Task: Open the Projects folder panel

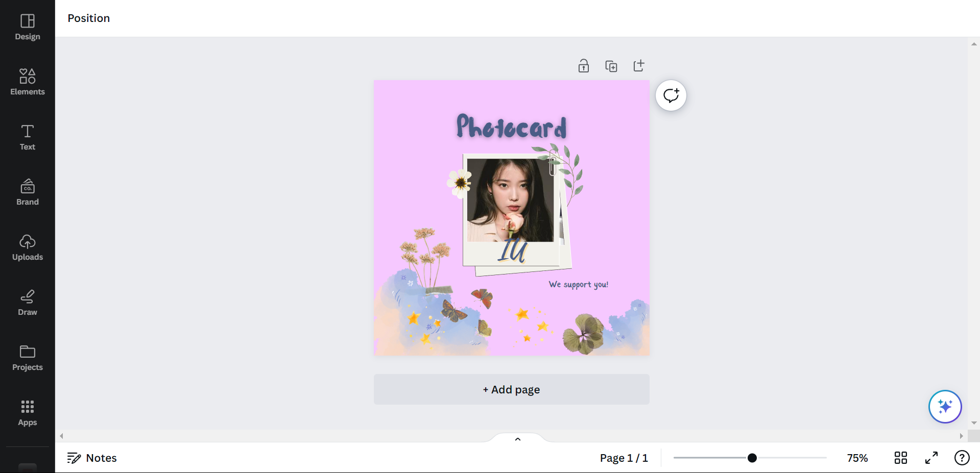Action: 28,358
